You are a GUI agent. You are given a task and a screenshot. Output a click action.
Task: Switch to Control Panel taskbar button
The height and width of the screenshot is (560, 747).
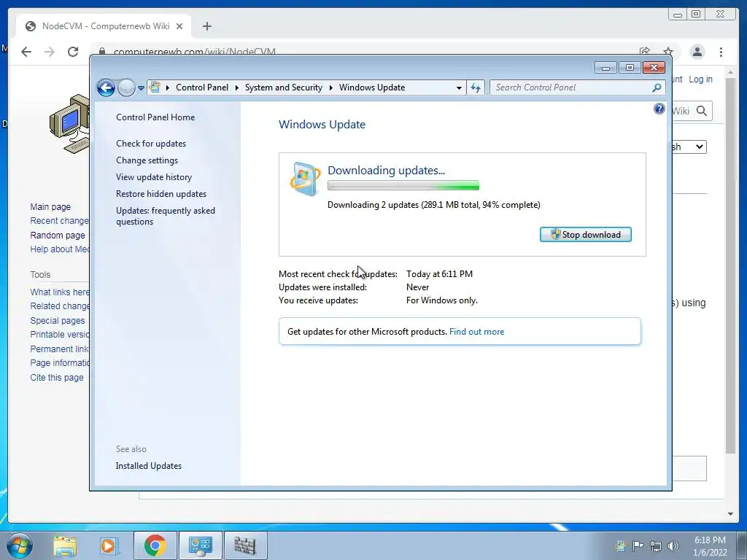[200, 545]
